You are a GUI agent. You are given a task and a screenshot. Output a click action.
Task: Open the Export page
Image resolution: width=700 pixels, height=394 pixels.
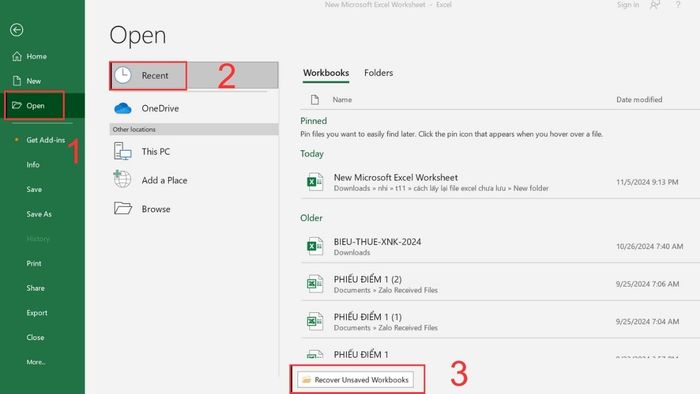(x=37, y=313)
